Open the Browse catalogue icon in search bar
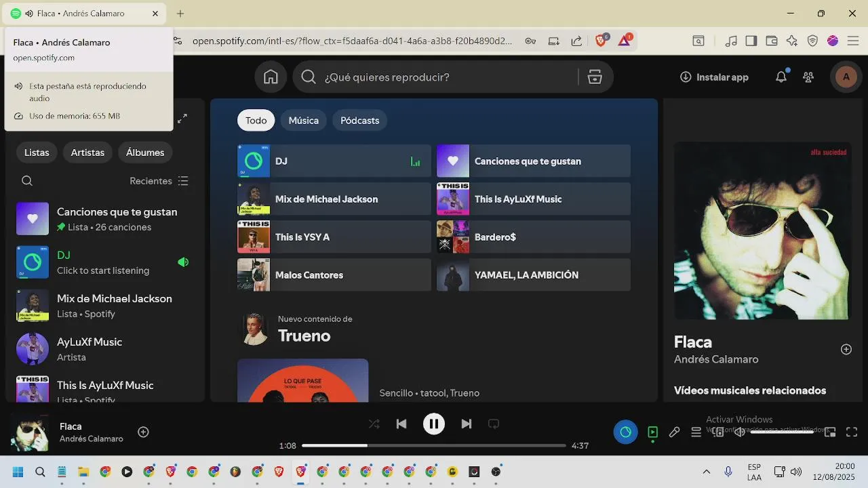This screenshot has width=868, height=488. tap(595, 77)
